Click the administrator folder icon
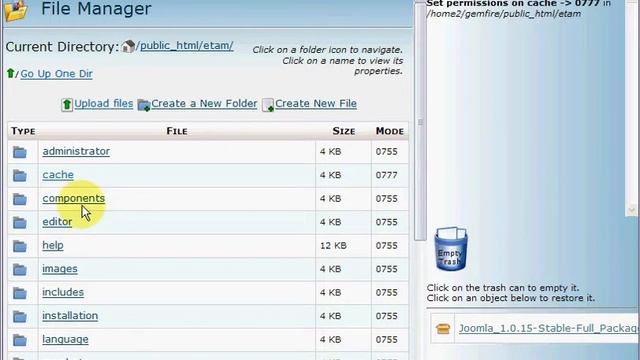 pyautogui.click(x=20, y=152)
